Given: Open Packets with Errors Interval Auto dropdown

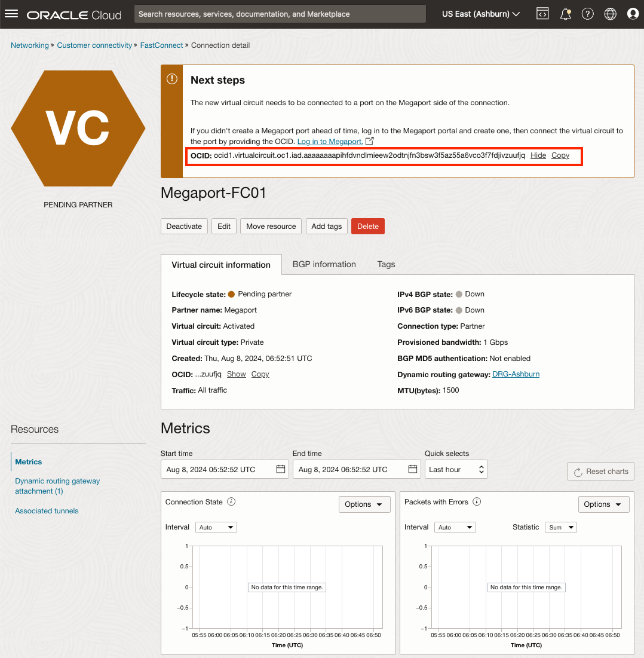Looking at the screenshot, I should tap(455, 528).
